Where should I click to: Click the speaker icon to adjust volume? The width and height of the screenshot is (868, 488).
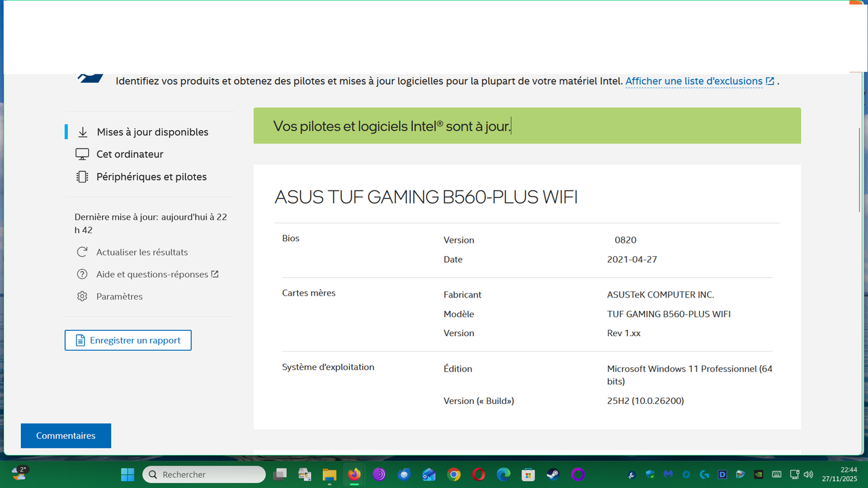810,474
